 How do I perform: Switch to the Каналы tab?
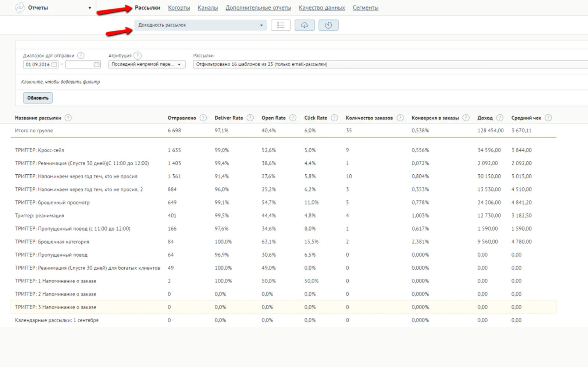208,8
